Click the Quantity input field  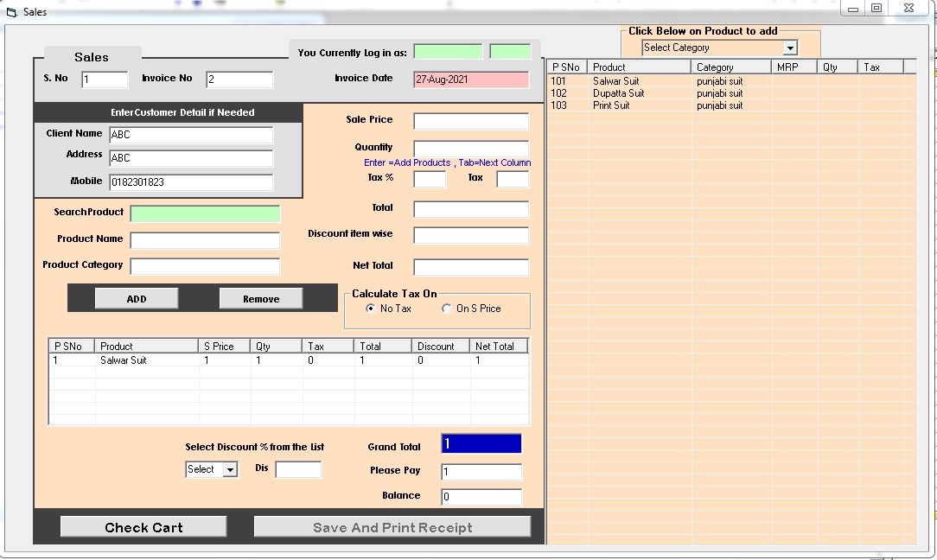tap(470, 149)
